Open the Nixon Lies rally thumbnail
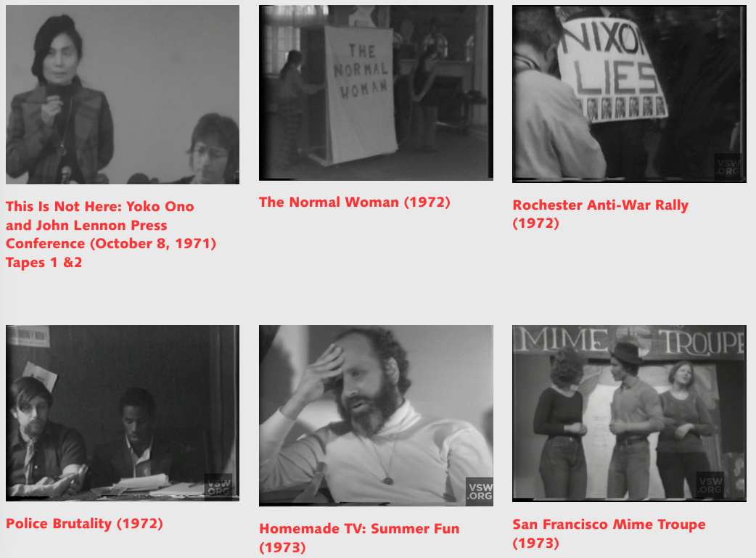 pyautogui.click(x=629, y=94)
